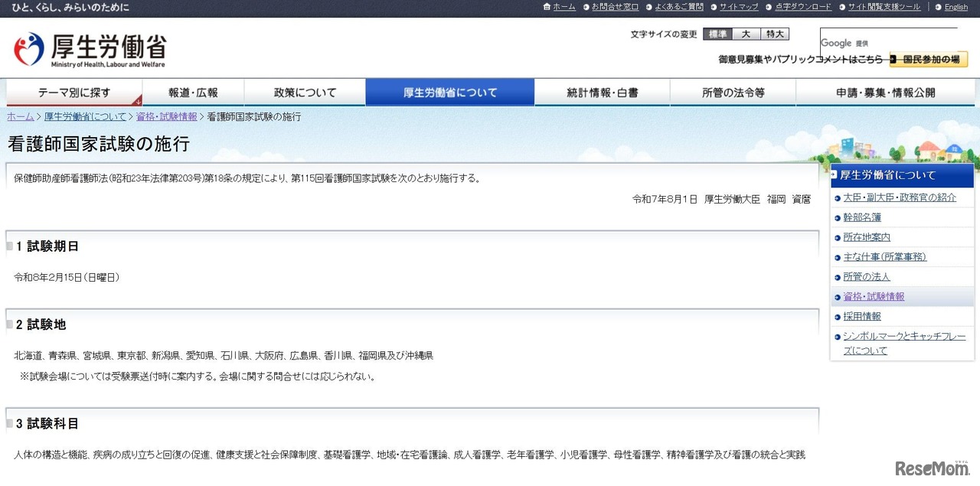The image size is (980, 486).
Task: Select the 標準 text size
Action: 717,34
